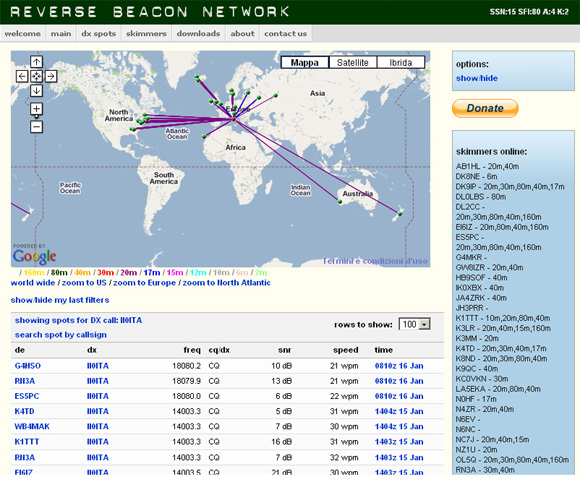
Task: Select the Mappa map mode
Action: click(305, 63)
